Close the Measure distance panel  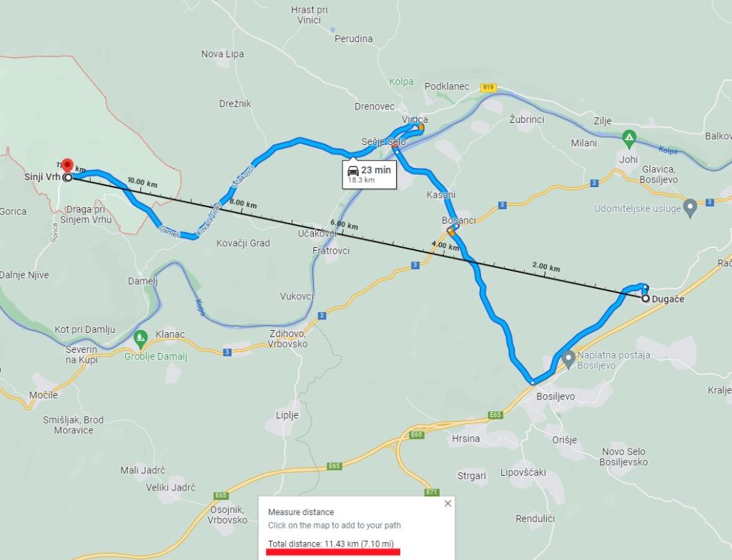pos(447,503)
